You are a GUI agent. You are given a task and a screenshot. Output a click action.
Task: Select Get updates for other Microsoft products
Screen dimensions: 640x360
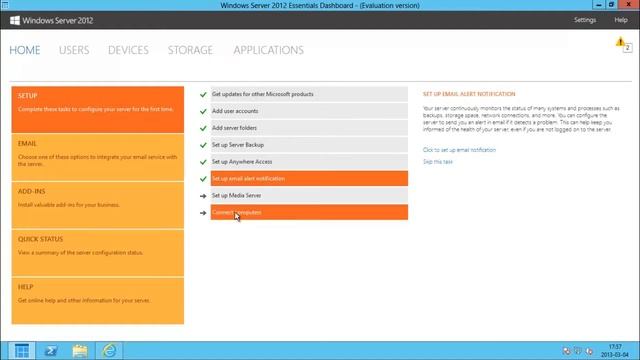point(309,94)
